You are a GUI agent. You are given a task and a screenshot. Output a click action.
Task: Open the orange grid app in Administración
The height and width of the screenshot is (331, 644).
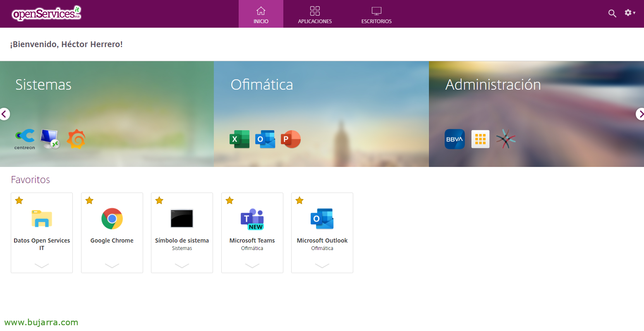pyautogui.click(x=480, y=139)
